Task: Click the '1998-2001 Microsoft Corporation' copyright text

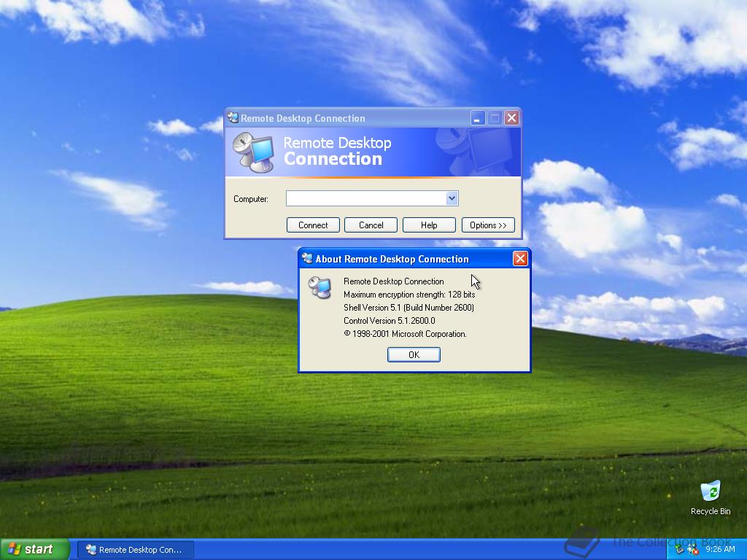Action: tap(405, 334)
